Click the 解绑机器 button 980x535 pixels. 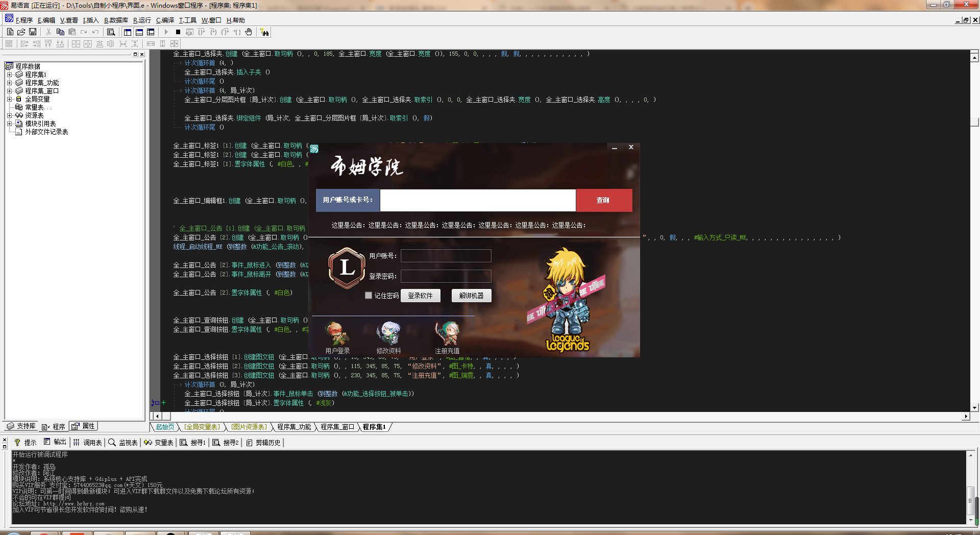pyautogui.click(x=471, y=296)
